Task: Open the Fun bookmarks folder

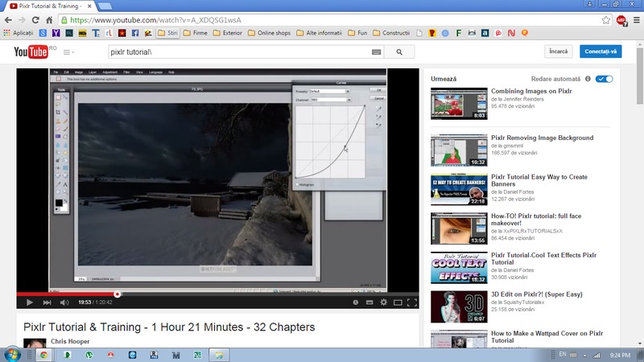Action: coord(357,33)
